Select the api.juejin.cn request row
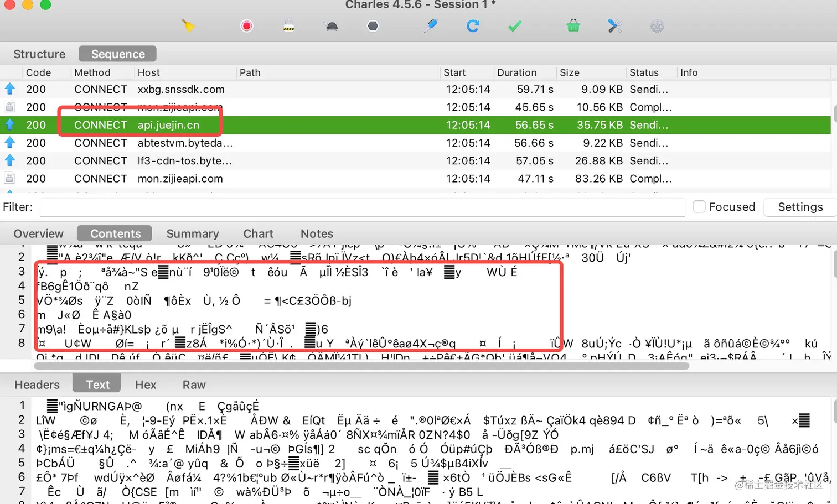837x504 pixels. click(x=415, y=125)
